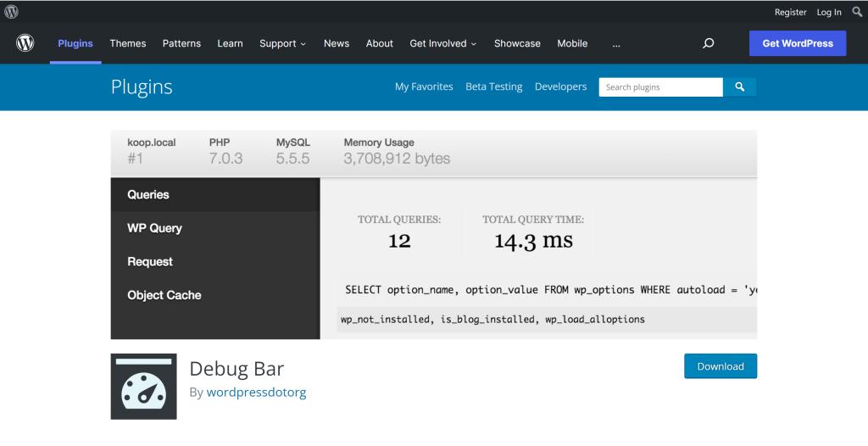868x446 pixels.
Task: Navigate to the Learn section
Action: point(231,43)
